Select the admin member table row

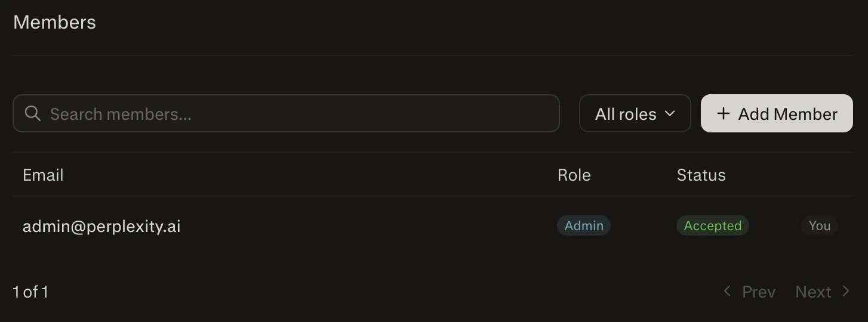433,226
